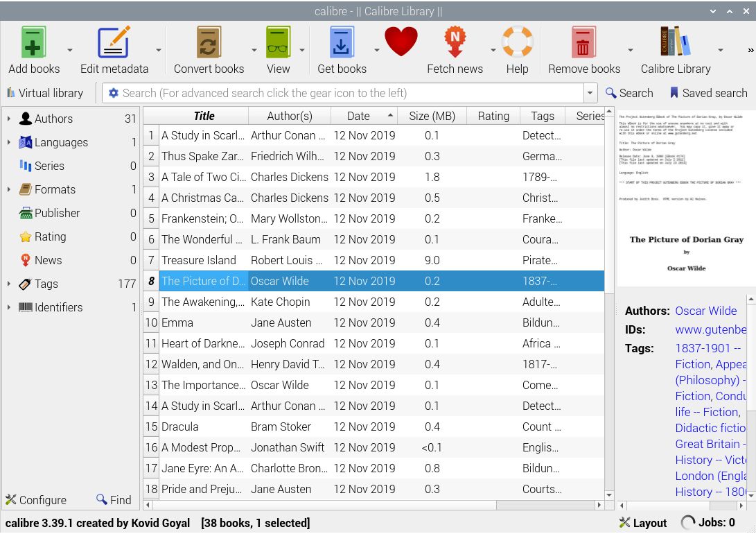Expand the Tags tree node
The height and width of the screenshot is (534, 756).
[x=9, y=284]
